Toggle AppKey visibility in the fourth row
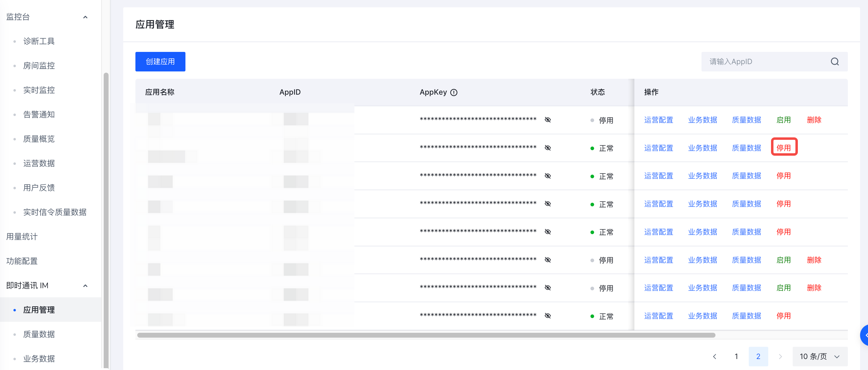The width and height of the screenshot is (868, 370). click(x=547, y=204)
